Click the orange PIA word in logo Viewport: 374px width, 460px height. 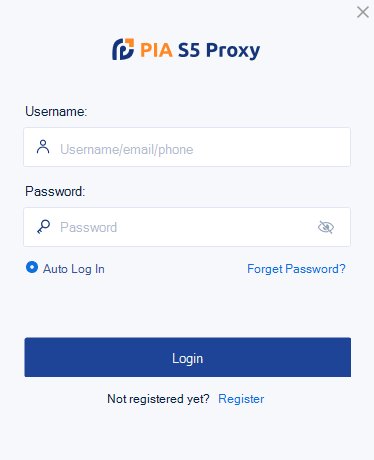click(156, 50)
